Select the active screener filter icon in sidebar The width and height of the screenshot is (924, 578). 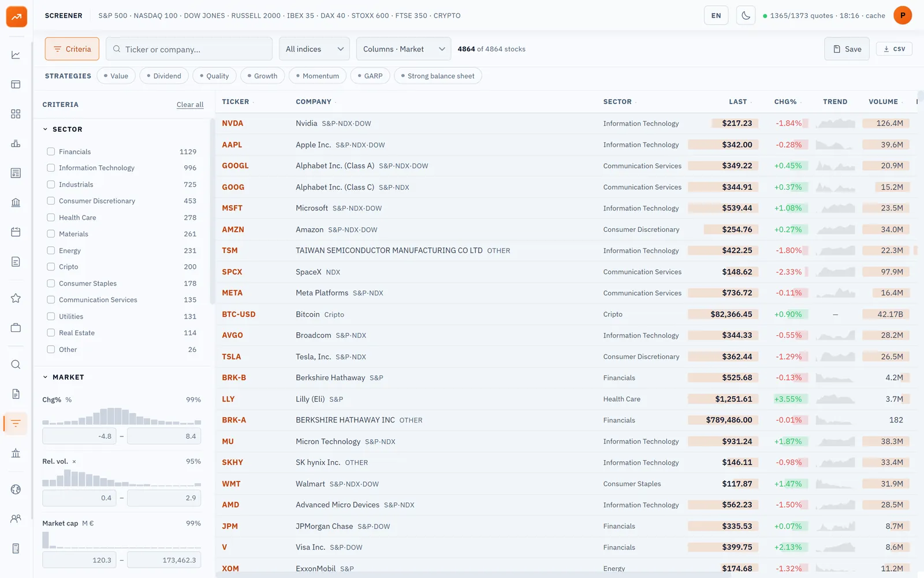[x=16, y=424]
